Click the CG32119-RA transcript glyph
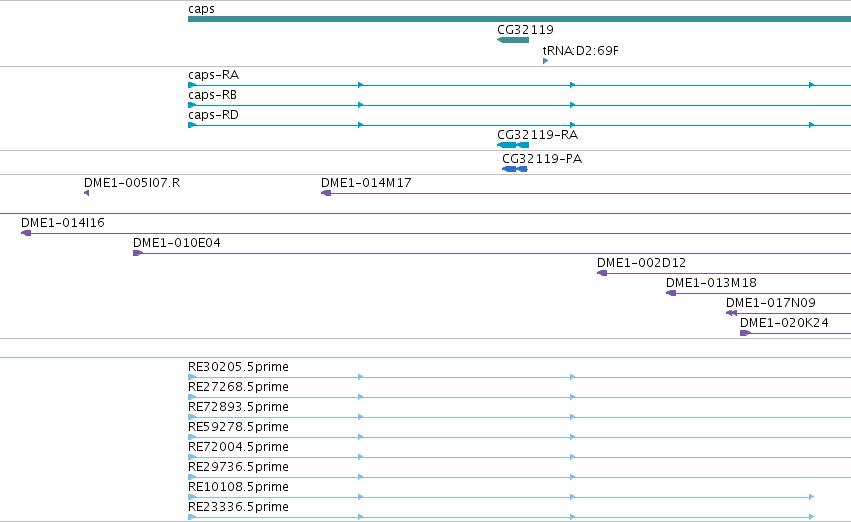851x522 pixels. (513, 145)
